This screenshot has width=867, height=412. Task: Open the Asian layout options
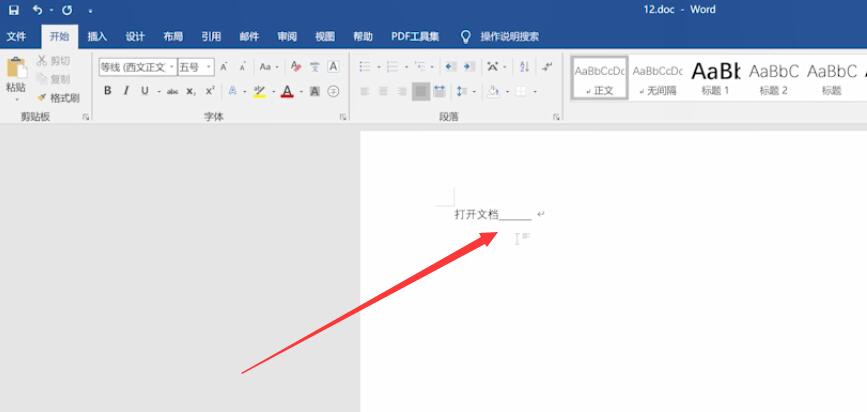(x=493, y=67)
